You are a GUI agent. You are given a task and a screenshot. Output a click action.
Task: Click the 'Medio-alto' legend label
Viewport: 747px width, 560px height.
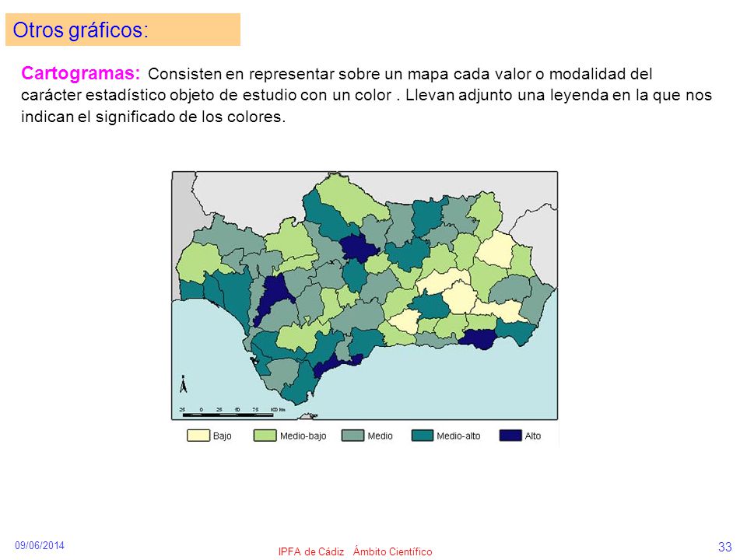(x=458, y=436)
